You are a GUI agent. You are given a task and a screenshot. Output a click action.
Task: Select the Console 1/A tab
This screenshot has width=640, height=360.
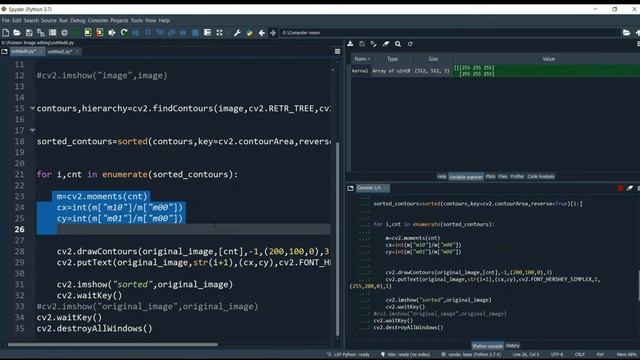(372, 188)
